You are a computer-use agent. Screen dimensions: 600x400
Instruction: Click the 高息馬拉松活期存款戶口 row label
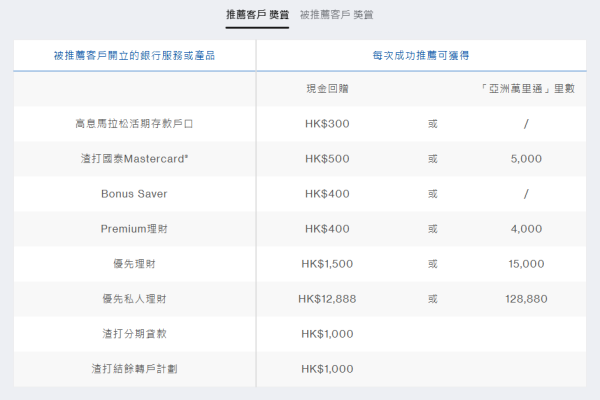(134, 124)
